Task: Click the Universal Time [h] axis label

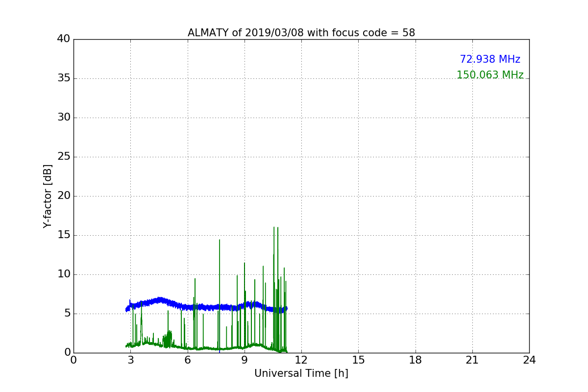Action: click(301, 373)
